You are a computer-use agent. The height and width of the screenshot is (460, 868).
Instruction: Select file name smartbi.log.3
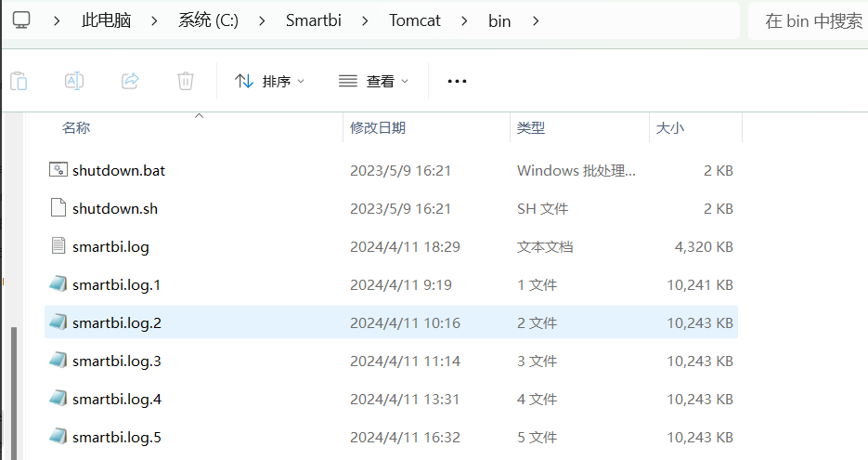pos(116,361)
